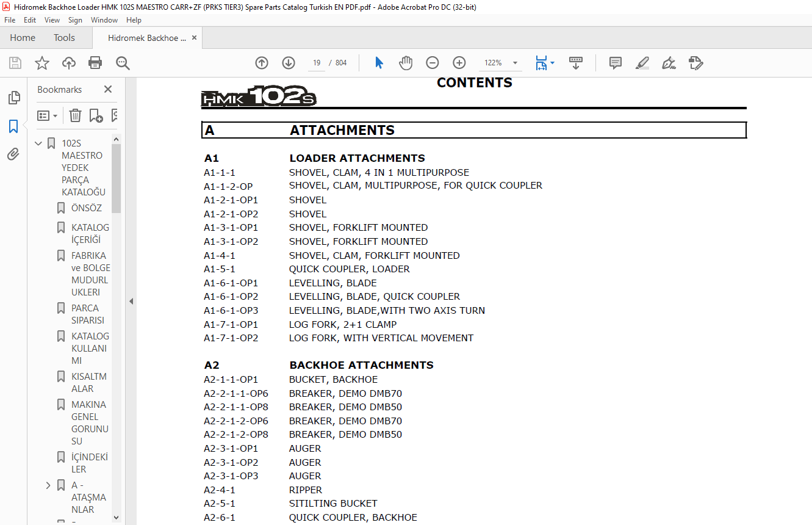Go to next page arrow

pyautogui.click(x=289, y=63)
